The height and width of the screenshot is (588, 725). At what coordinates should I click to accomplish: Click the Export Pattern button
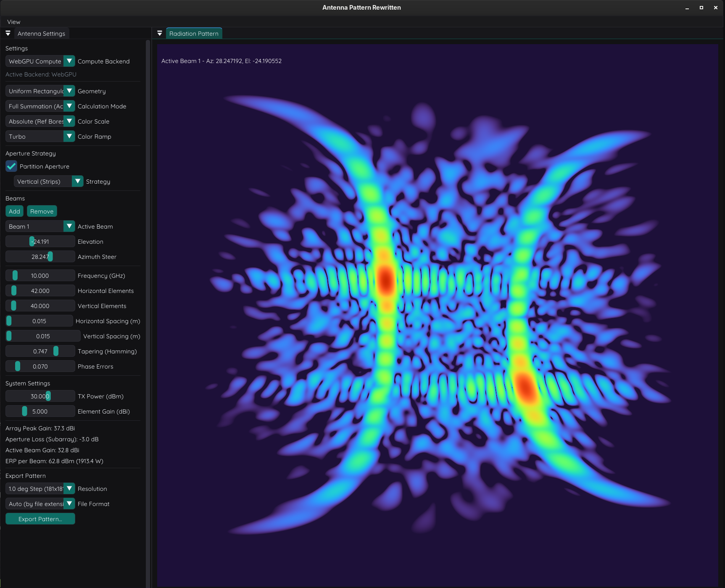pyautogui.click(x=40, y=519)
